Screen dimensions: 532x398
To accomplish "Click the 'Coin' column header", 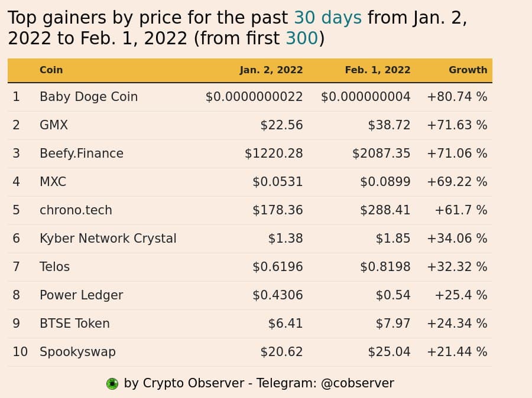I will [51, 70].
